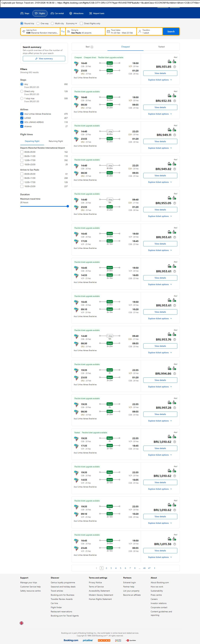Swap origin and destination airports
Screen dimensions: 200x644
(x=63, y=31)
